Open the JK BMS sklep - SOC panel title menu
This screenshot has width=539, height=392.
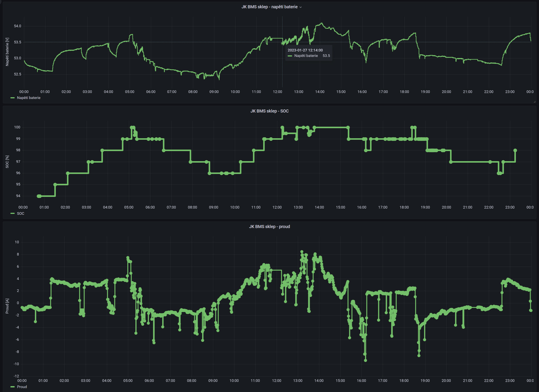coord(269,111)
